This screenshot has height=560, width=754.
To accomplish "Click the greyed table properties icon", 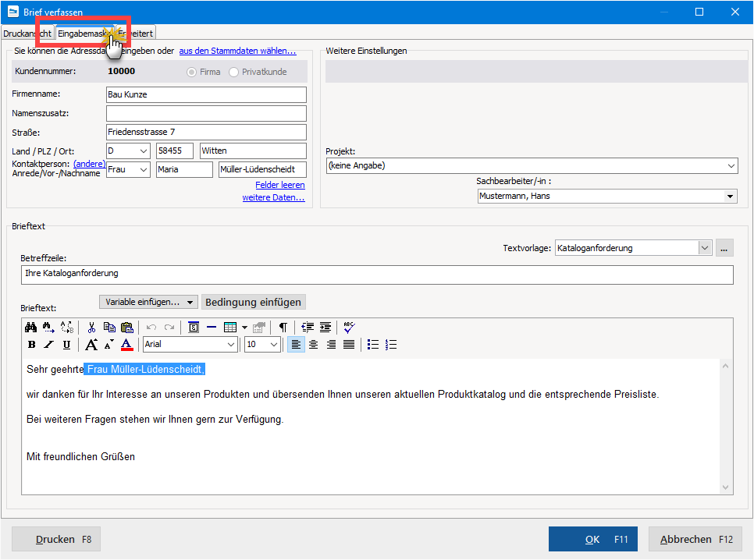I will click(259, 328).
